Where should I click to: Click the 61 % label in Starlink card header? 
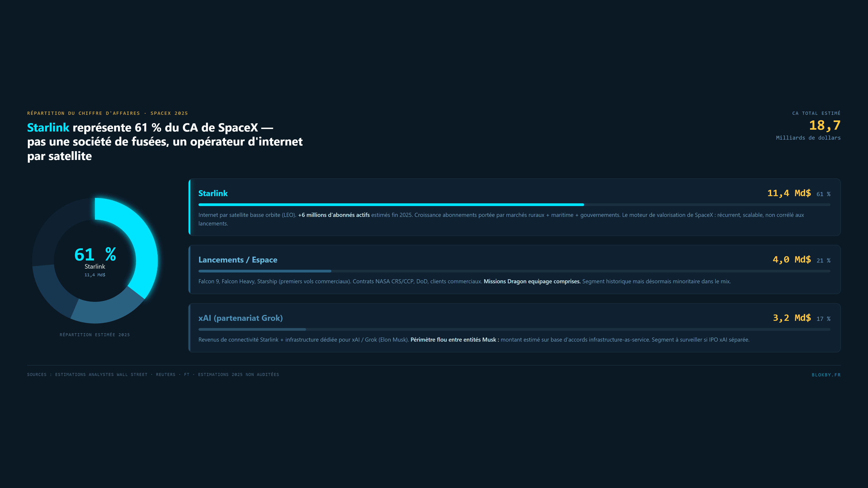[x=823, y=194]
